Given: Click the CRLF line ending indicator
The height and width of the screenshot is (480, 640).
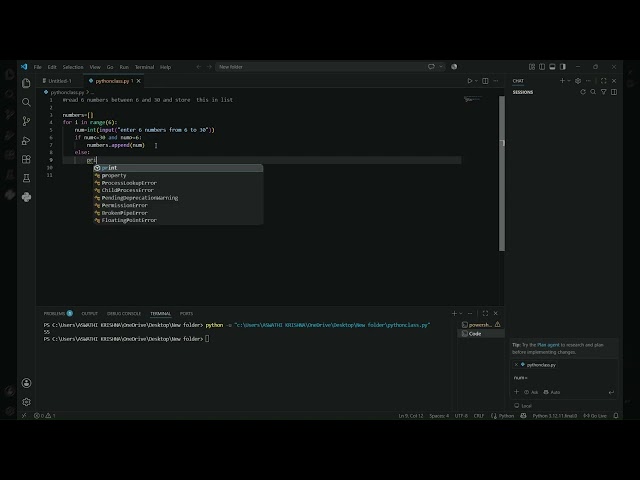Looking at the screenshot, I should pos(479,416).
